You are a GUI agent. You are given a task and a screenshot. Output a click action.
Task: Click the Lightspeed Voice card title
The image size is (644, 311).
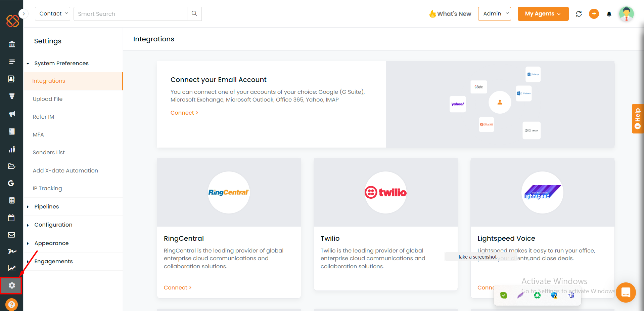[506, 238]
